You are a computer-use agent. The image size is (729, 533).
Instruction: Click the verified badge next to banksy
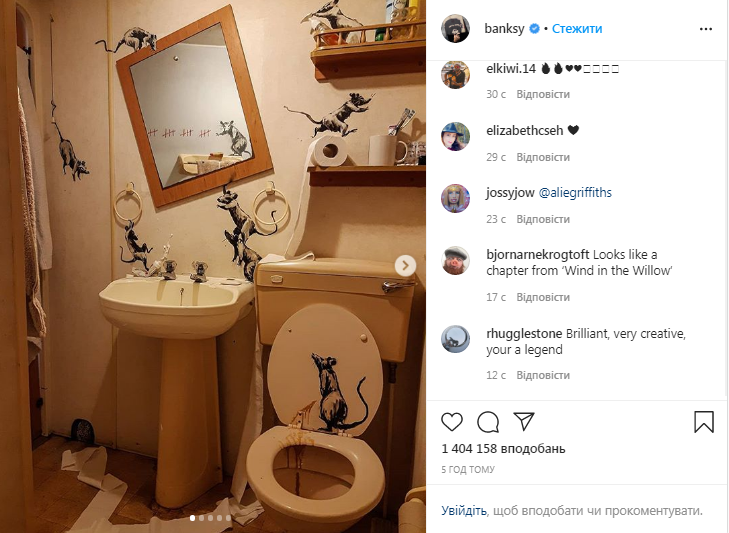535,28
